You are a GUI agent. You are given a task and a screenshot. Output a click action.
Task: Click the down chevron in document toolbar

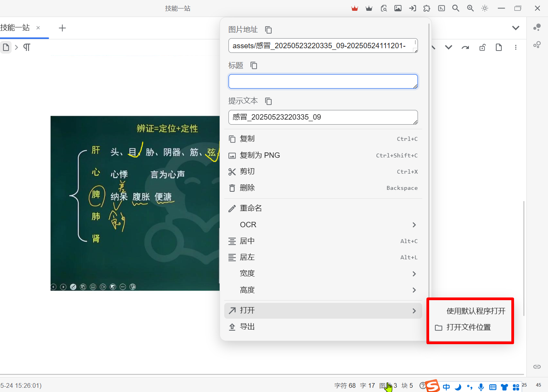click(x=448, y=47)
